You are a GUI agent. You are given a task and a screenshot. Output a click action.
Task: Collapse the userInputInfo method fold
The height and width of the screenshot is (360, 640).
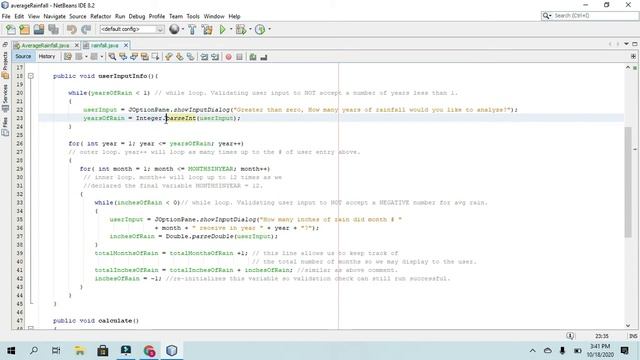pos(31,76)
